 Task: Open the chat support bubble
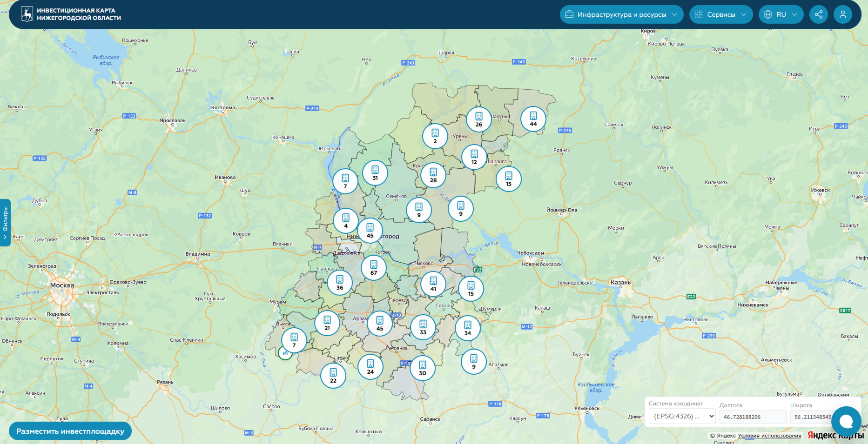pos(846,421)
